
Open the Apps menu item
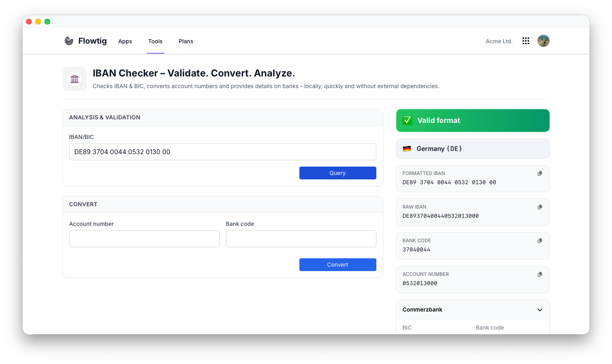coord(125,41)
